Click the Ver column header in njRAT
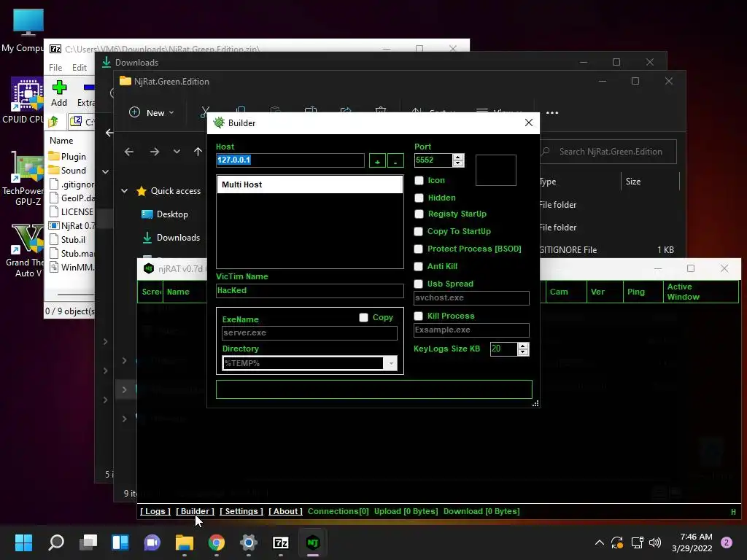This screenshot has width=747, height=560. [605, 292]
